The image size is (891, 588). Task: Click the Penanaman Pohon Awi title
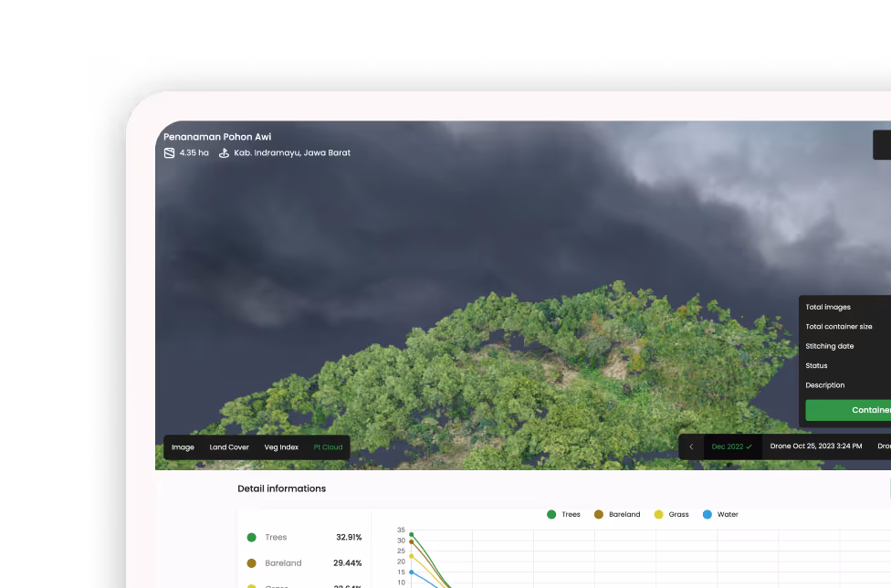click(217, 137)
